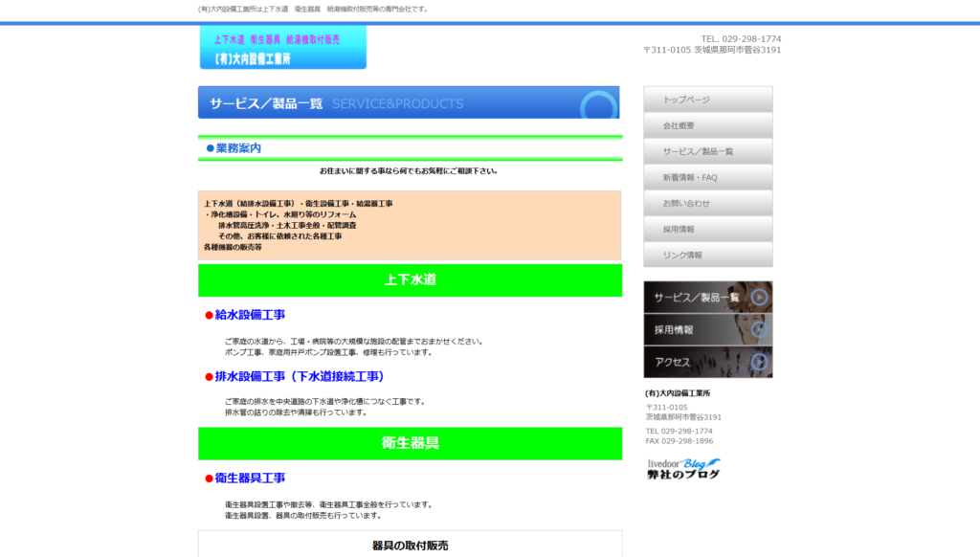980x557 pixels.
Task: Click the 大内設備工業所 logo banner
Action: (283, 48)
